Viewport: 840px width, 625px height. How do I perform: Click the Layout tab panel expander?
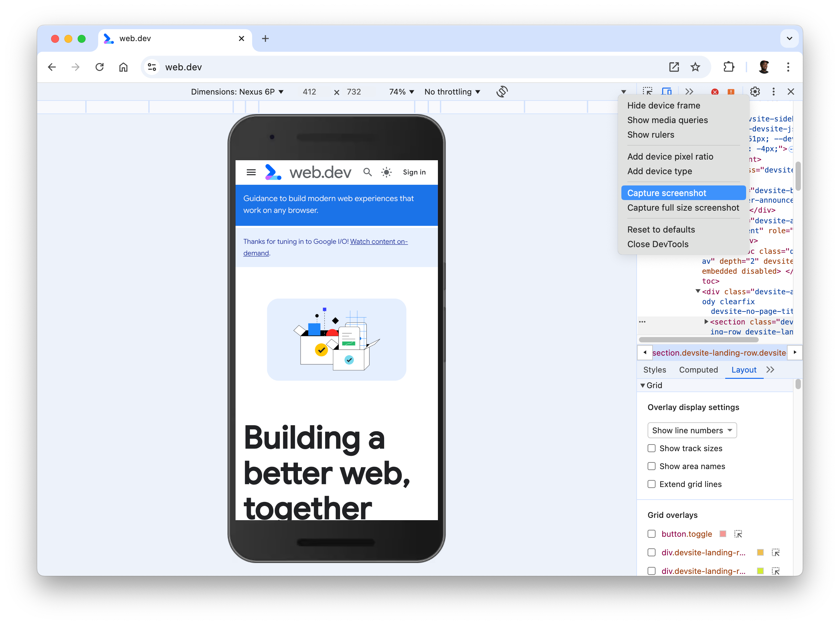pos(772,370)
